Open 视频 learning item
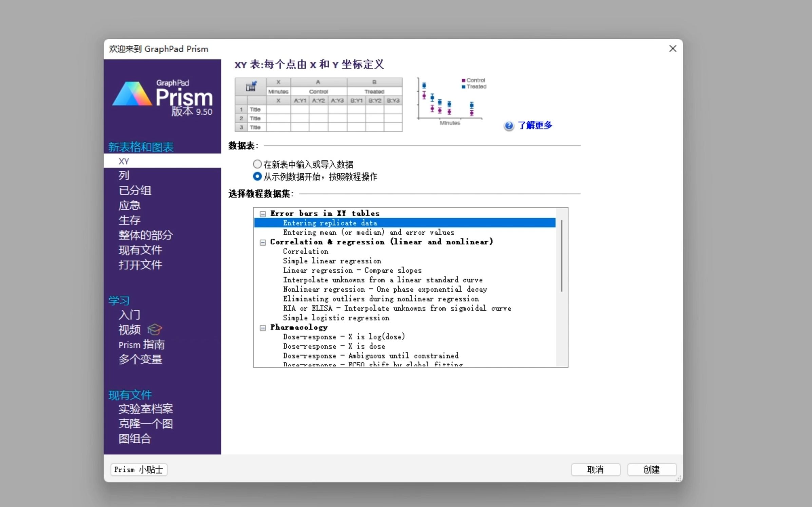This screenshot has width=812, height=507. pos(129,330)
